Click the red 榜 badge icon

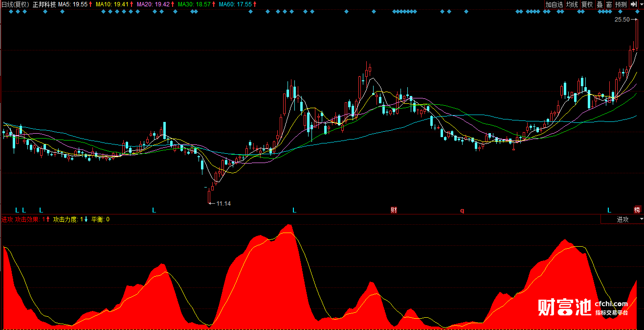pos(637,210)
